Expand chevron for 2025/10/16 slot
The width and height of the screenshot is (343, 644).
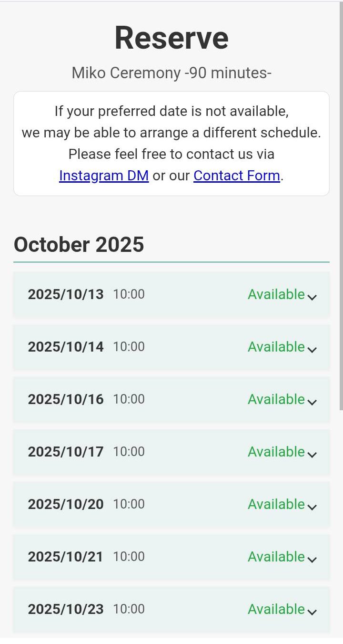pyautogui.click(x=312, y=402)
